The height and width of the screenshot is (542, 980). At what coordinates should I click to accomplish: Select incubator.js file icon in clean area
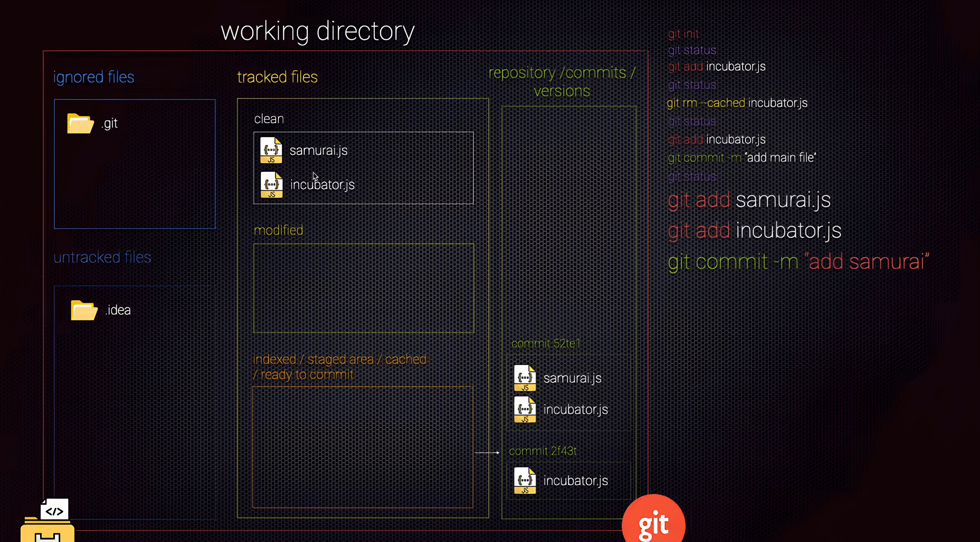coord(272,184)
